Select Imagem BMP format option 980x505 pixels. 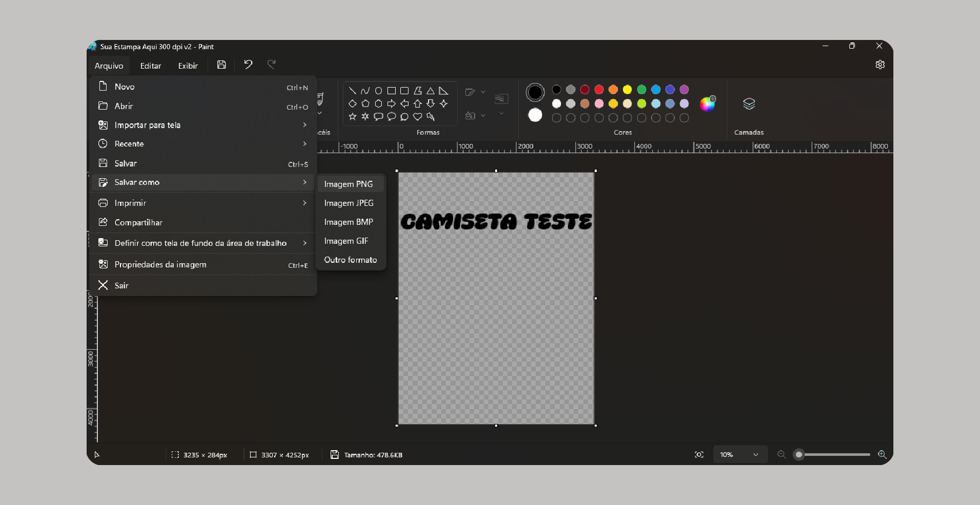coord(351,222)
